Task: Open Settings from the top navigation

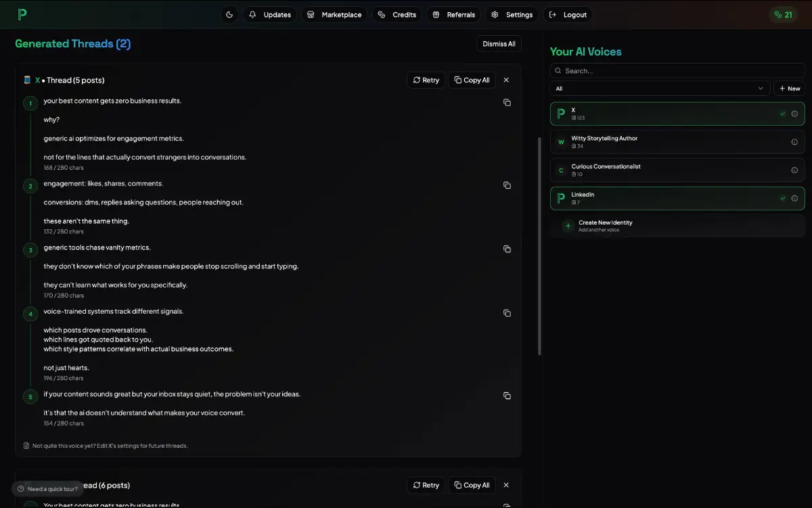Action: click(x=512, y=15)
